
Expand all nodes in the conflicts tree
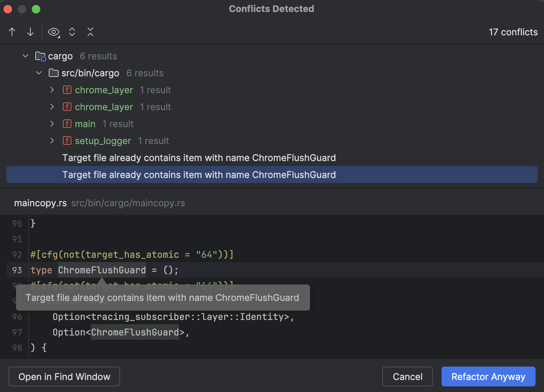[x=72, y=32]
